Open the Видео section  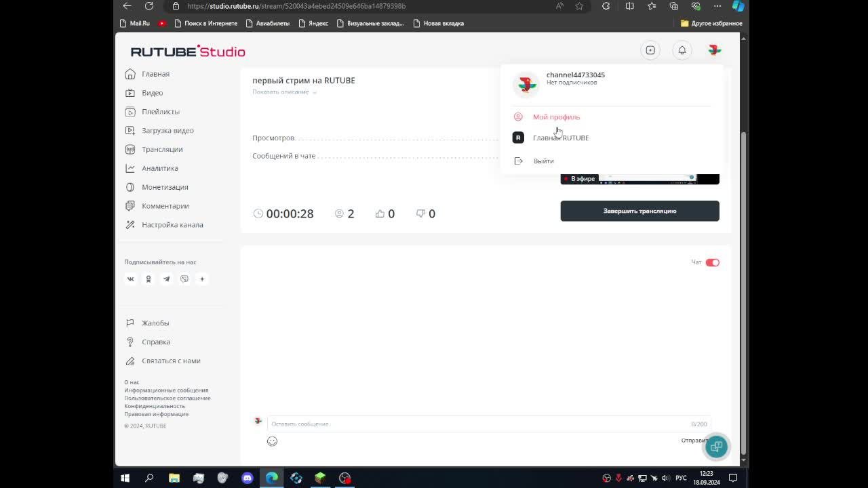[152, 93]
